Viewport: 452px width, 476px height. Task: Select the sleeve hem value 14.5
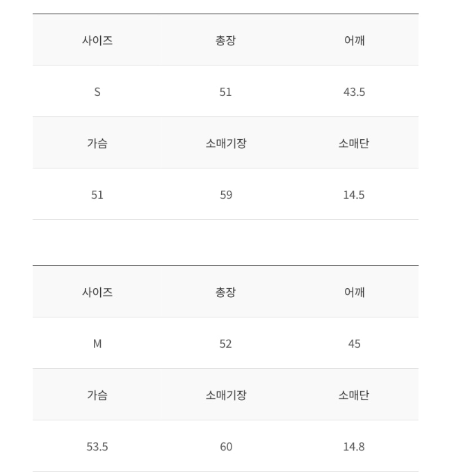point(354,195)
